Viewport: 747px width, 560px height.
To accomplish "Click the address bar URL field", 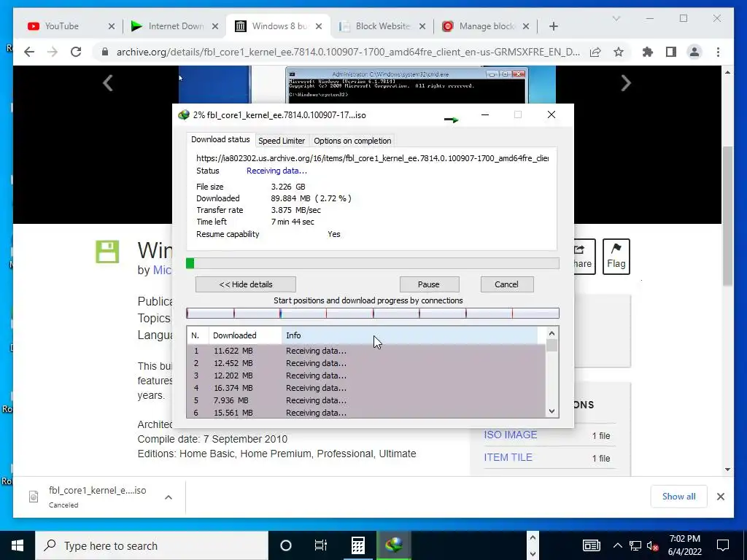I will (x=348, y=52).
